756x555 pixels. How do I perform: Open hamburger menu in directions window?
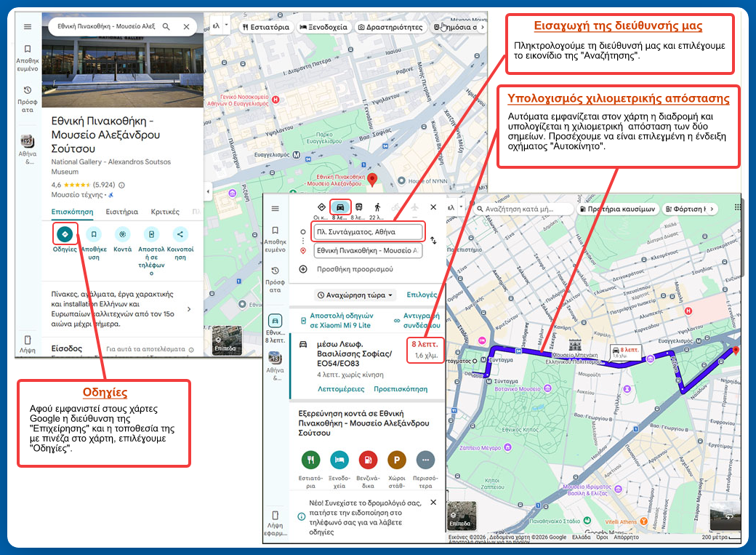point(275,209)
